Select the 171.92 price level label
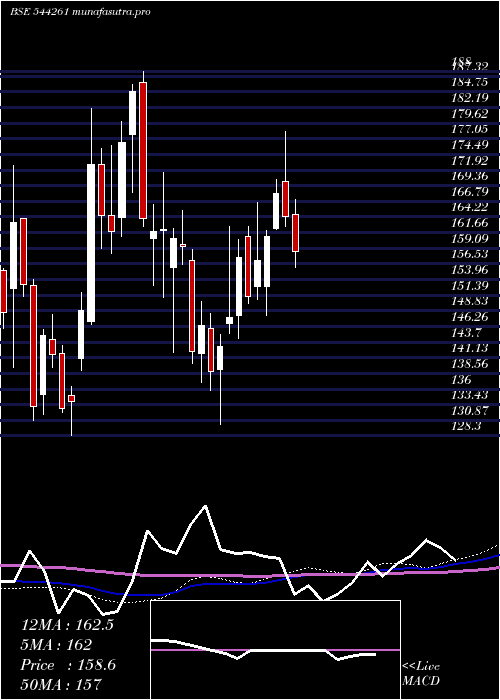Viewport: 500px width, 700px height. [471, 160]
